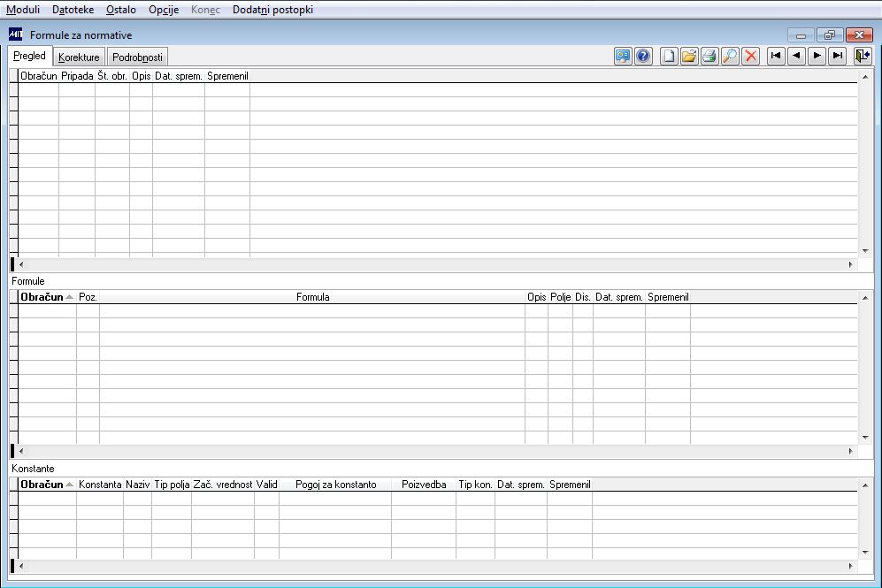The image size is (882, 588).
Task: Click the Konstanta column header
Action: 100,484
